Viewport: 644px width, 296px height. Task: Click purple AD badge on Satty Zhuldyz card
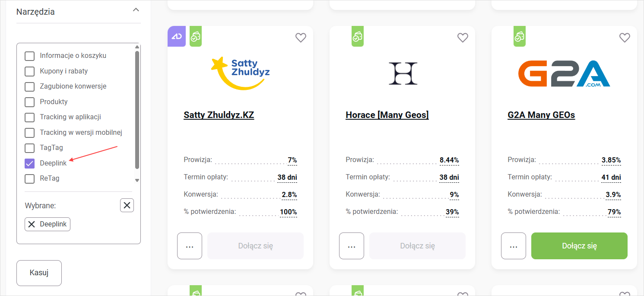(x=177, y=36)
